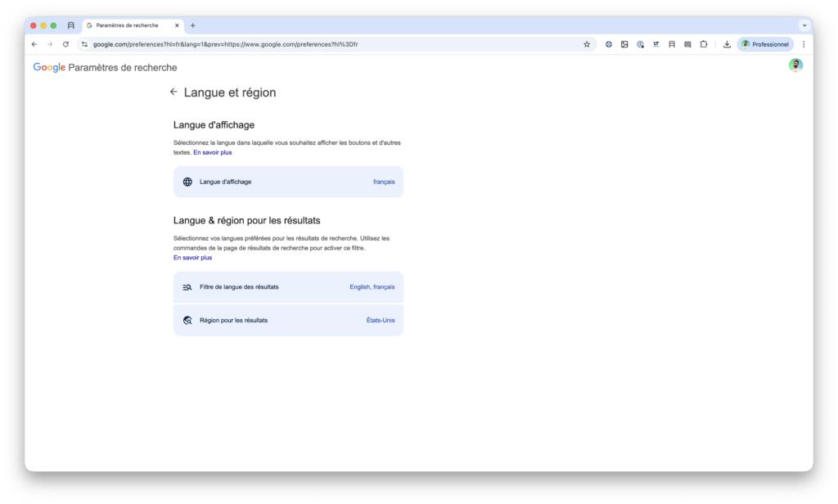Click the site information icon in the address bar
838x504 pixels.
coord(84,44)
